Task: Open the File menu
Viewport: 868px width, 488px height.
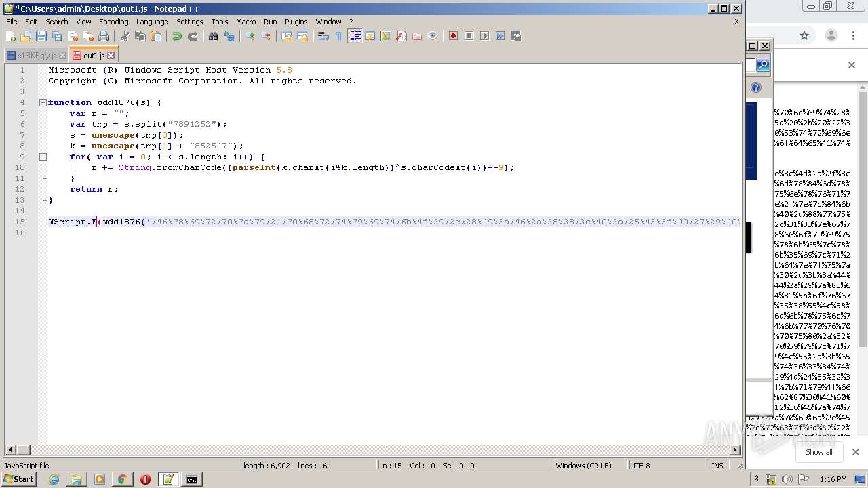Action: [x=12, y=22]
